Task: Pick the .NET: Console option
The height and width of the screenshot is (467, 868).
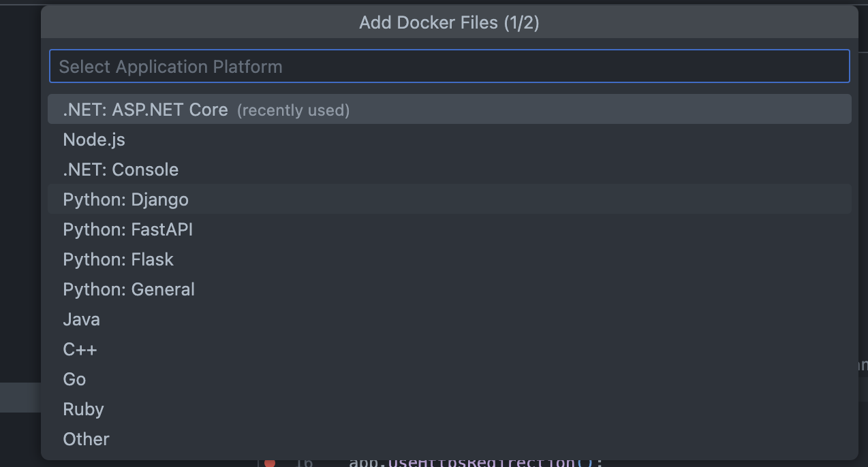Action: coord(120,169)
